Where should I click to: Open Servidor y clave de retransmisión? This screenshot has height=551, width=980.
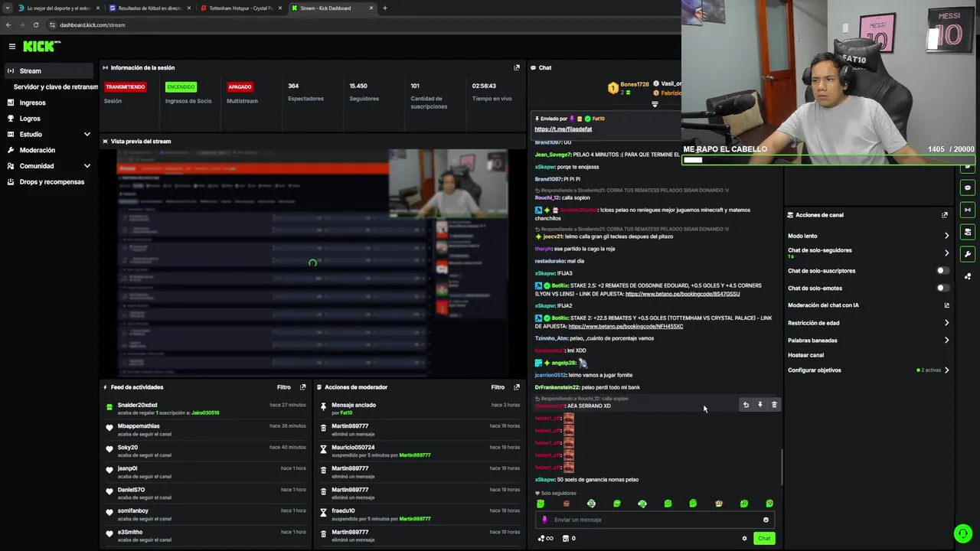pyautogui.click(x=55, y=87)
